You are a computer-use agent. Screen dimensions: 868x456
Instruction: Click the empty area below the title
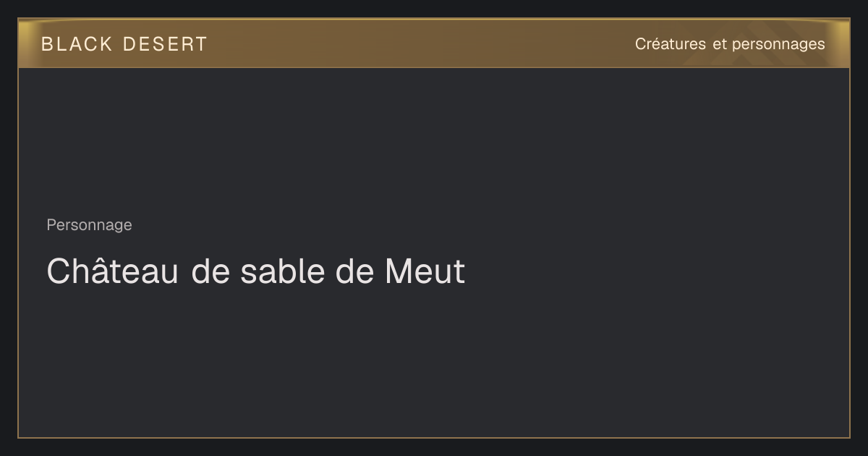[434, 362]
